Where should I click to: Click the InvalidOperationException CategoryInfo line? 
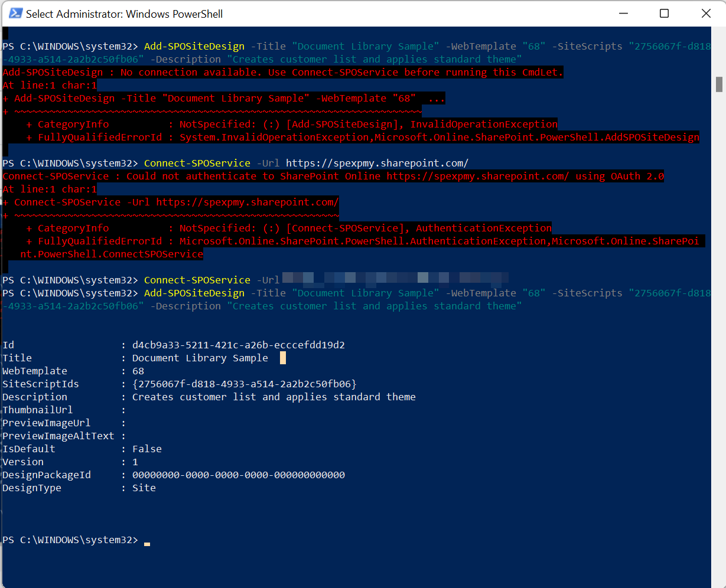292,124
